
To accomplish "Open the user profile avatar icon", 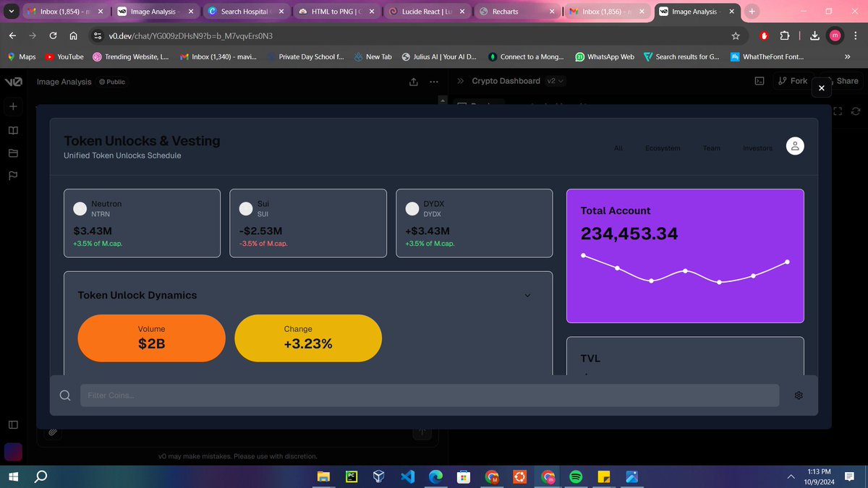I will click(795, 146).
